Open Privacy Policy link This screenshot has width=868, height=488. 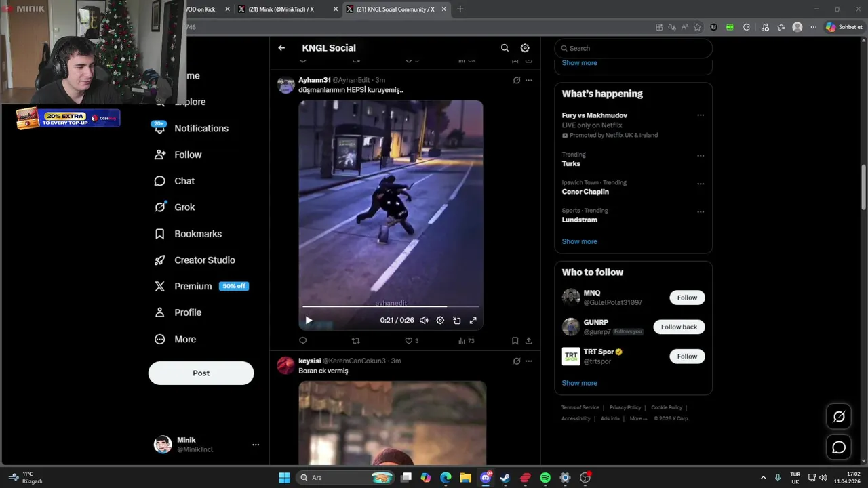625,407
